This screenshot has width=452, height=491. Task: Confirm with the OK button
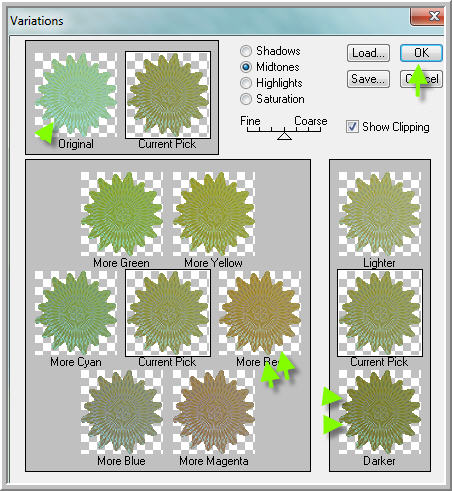click(x=421, y=53)
